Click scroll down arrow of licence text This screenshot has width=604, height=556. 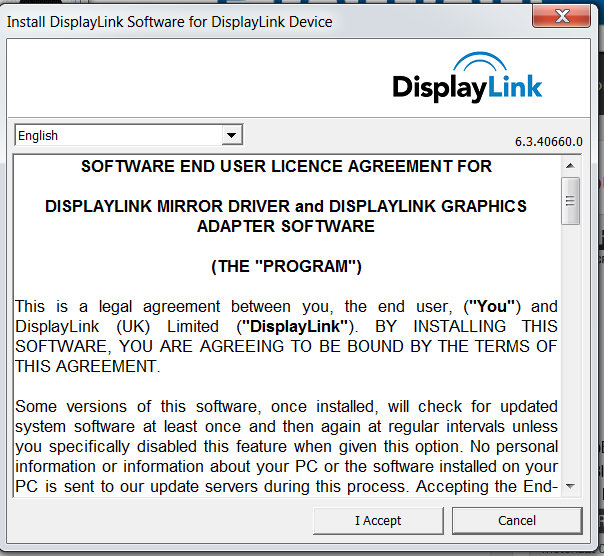pyautogui.click(x=570, y=486)
